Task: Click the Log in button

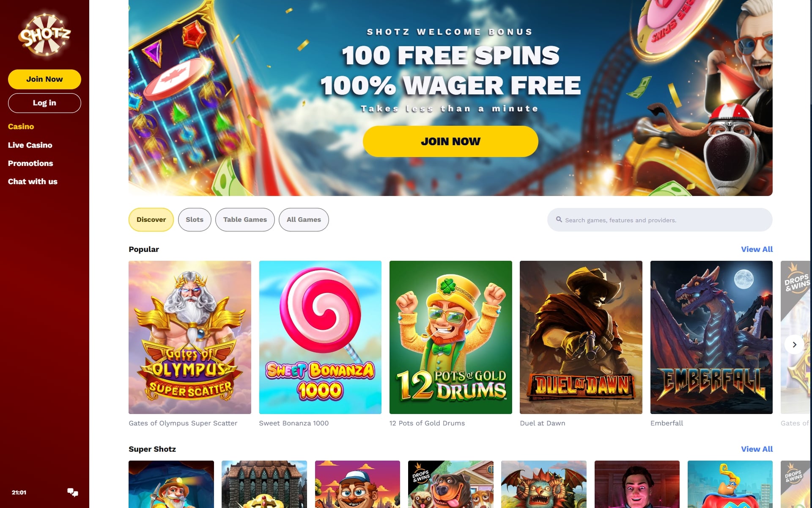Action: (x=44, y=103)
